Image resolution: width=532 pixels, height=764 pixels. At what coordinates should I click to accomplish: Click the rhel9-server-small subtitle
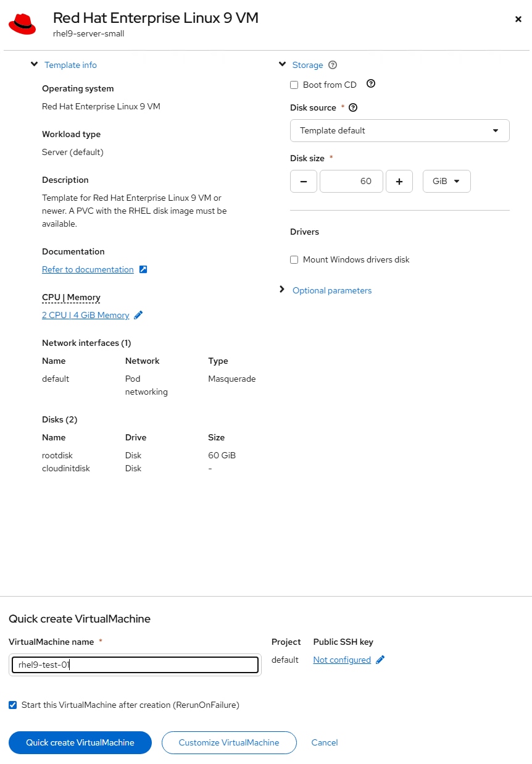(89, 33)
